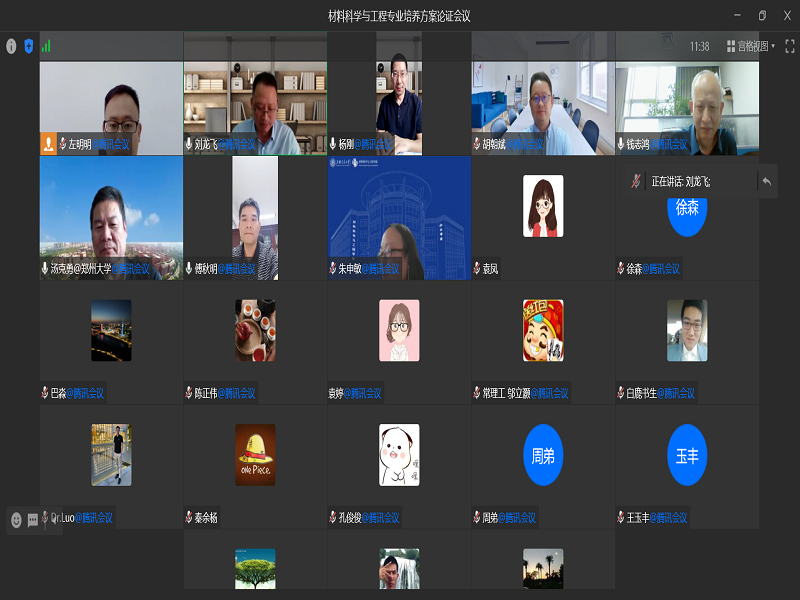
Task: Close the meeting window with X
Action: pos(787,16)
